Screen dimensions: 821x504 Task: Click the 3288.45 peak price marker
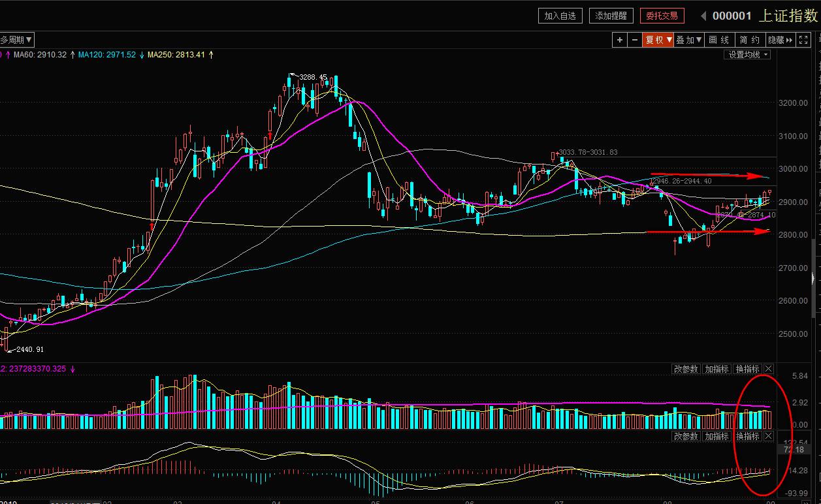click(x=312, y=77)
